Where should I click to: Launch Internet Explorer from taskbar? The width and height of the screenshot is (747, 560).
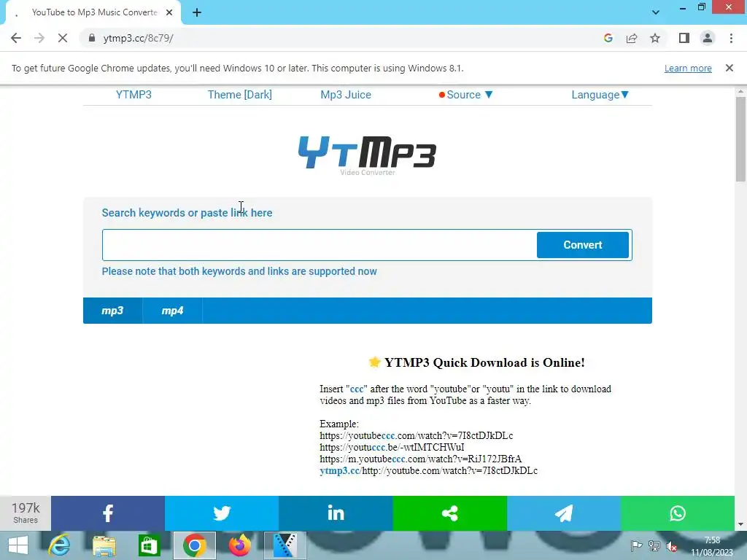(59, 545)
